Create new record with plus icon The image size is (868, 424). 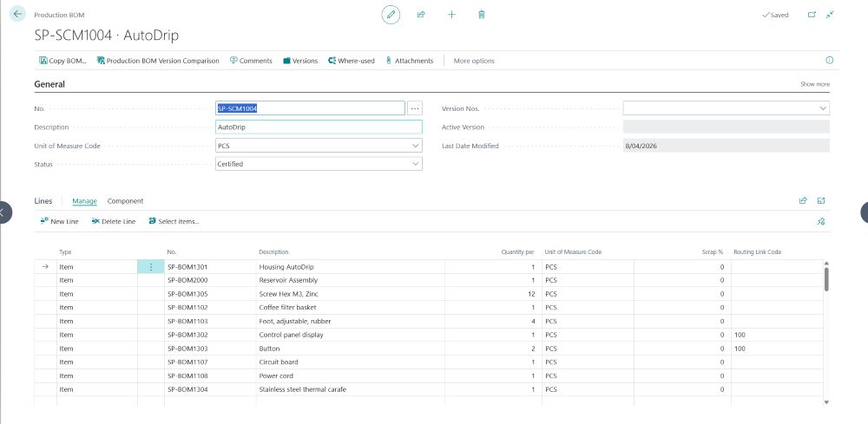click(451, 15)
